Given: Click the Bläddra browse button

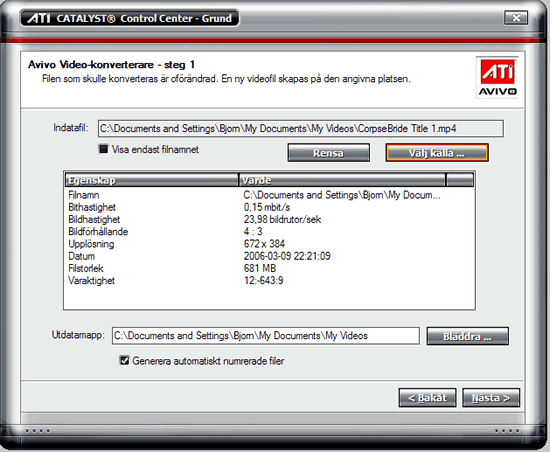Looking at the screenshot, I should pyautogui.click(x=467, y=336).
